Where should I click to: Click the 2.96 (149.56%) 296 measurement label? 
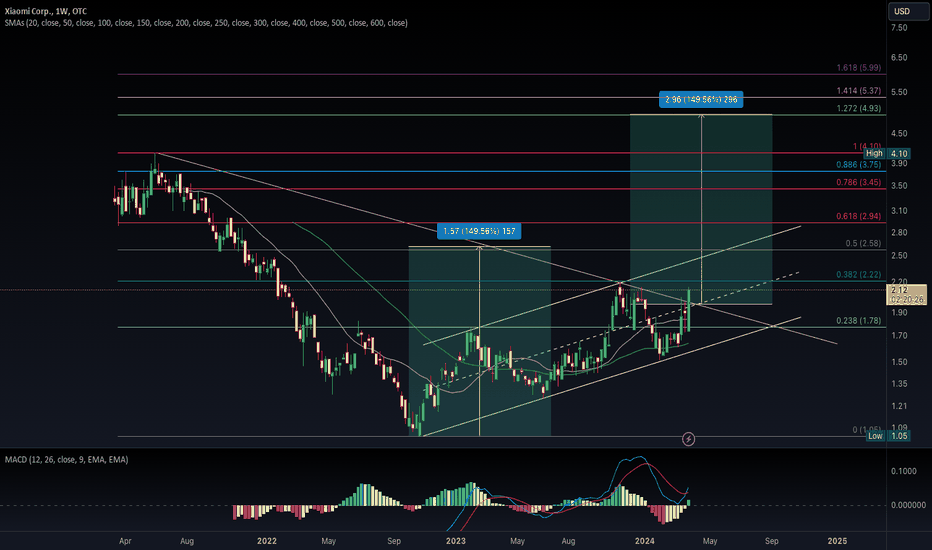701,99
